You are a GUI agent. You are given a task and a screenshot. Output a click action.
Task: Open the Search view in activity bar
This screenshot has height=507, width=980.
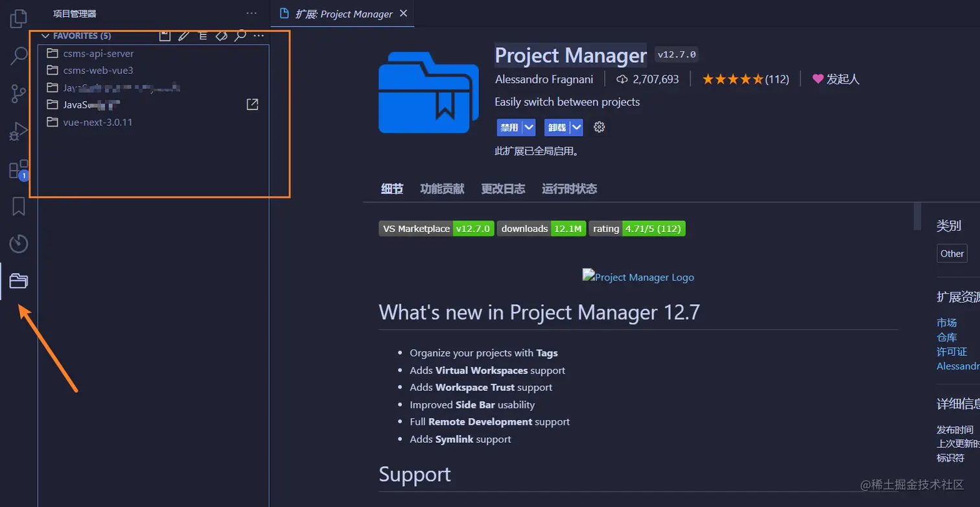[19, 56]
